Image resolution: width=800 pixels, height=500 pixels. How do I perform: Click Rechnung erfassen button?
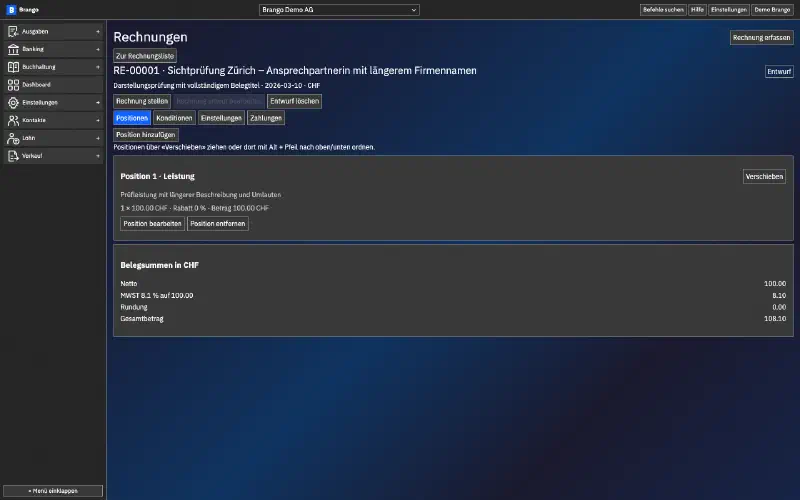click(x=761, y=38)
